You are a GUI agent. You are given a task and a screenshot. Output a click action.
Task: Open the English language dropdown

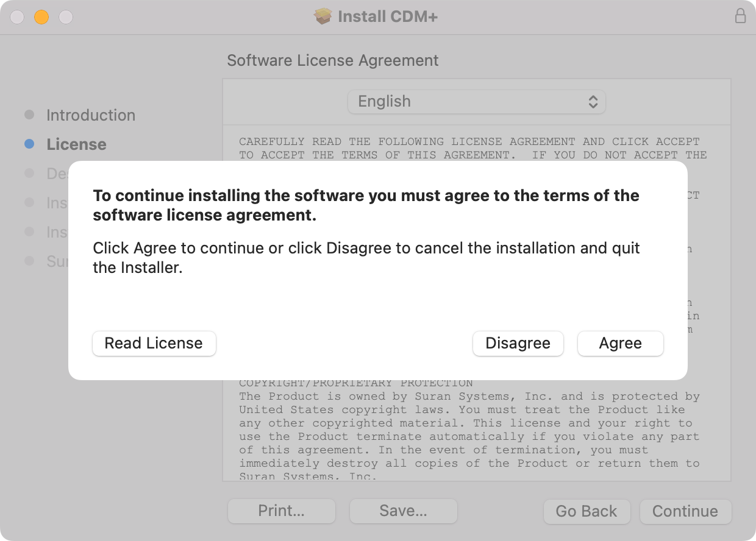click(x=476, y=102)
